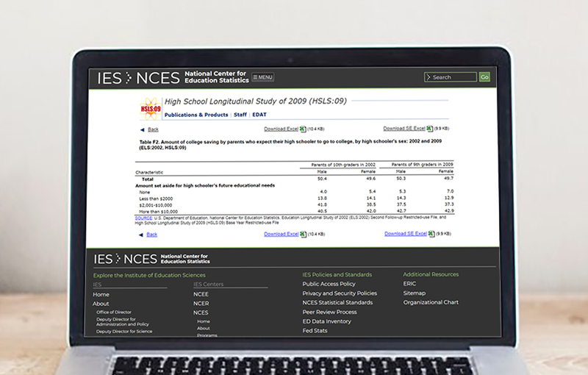The image size is (588, 375).
Task: Open Office of Director link
Action: 114,312
